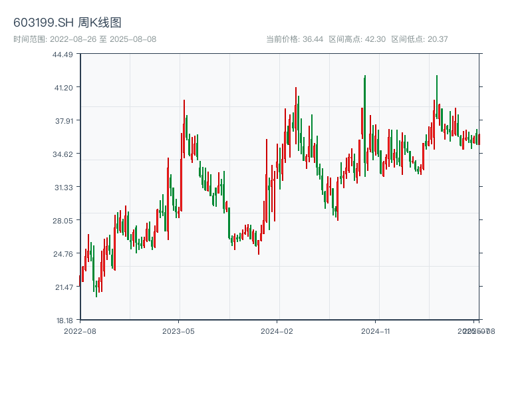
Task: Click the y-axis value 18.18
Action: pyautogui.click(x=65, y=321)
